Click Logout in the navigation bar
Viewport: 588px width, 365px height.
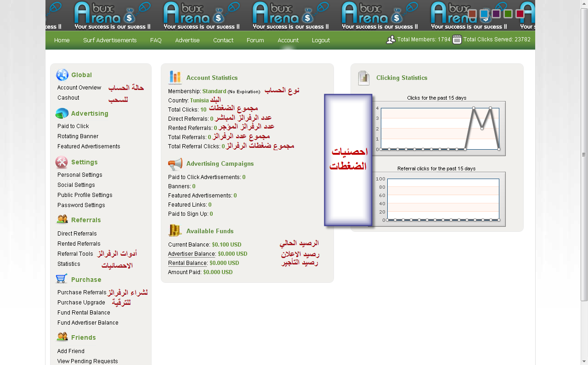pos(321,40)
